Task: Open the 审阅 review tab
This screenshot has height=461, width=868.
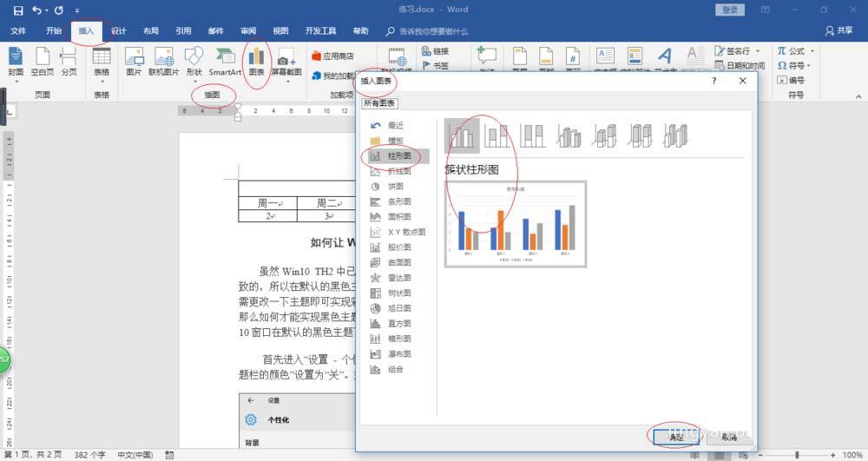Action: (x=248, y=31)
